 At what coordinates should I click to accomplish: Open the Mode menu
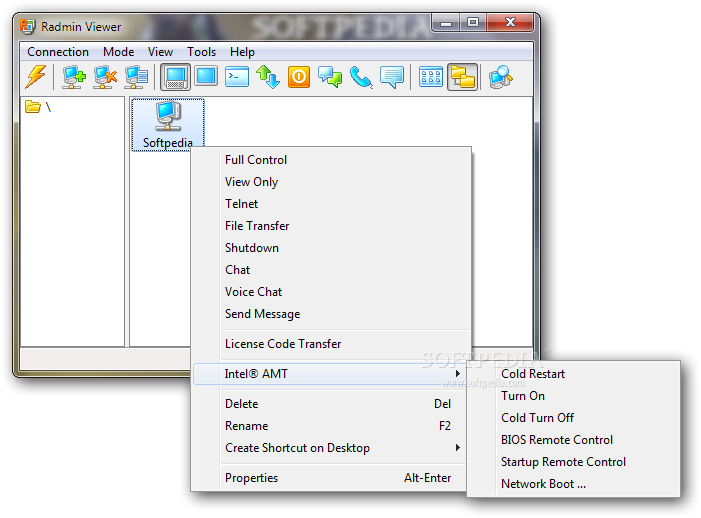118,52
